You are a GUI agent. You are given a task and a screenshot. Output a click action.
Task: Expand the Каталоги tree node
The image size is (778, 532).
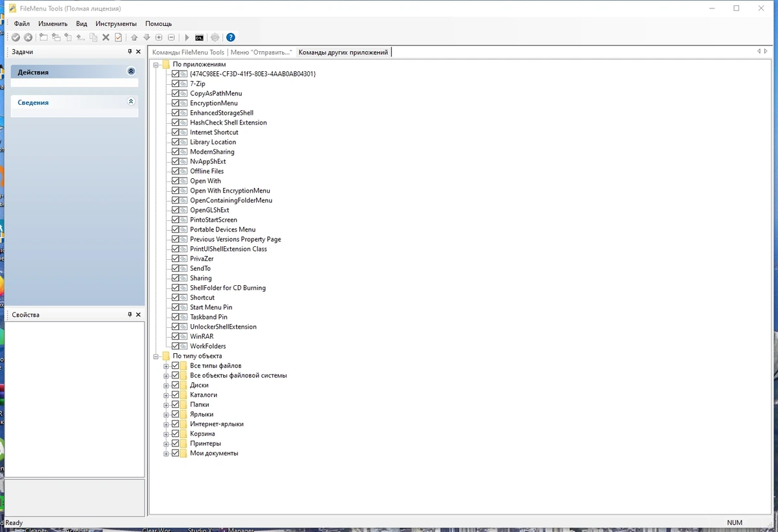pyautogui.click(x=166, y=395)
